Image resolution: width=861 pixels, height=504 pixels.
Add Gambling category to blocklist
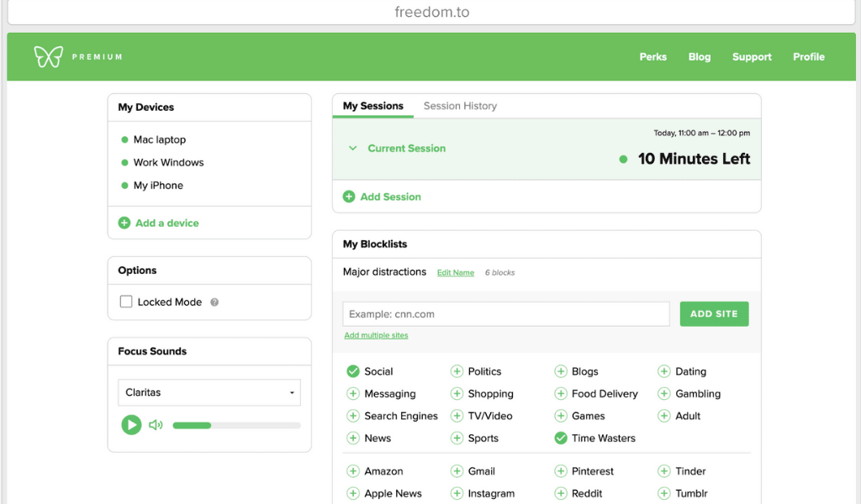pyautogui.click(x=664, y=394)
